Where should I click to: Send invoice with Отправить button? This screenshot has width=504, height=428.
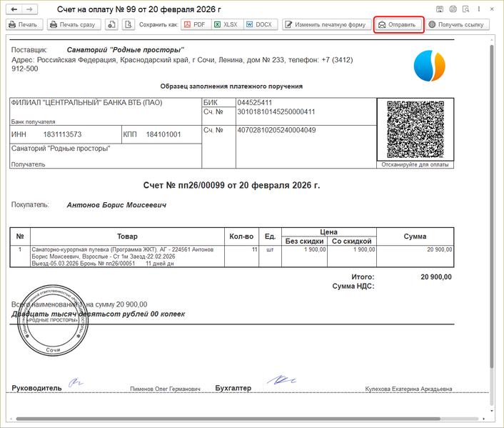pos(398,24)
